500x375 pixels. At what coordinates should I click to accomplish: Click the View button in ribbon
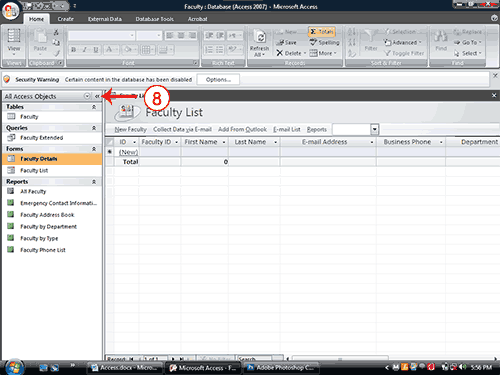click(x=14, y=42)
